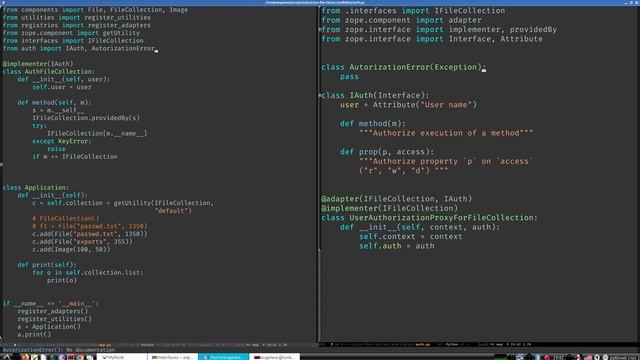Click 'from zope.interface import Interface, Attribute' line

point(432,39)
